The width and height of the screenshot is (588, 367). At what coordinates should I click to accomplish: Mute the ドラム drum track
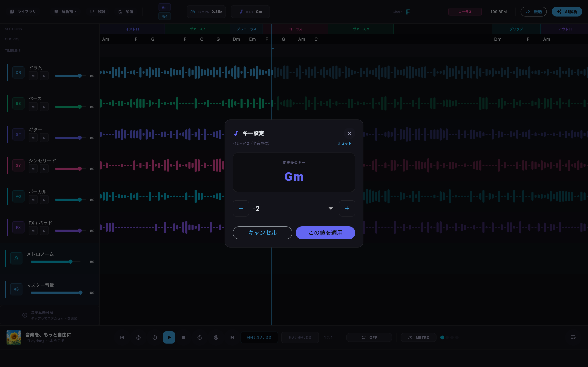33,76
